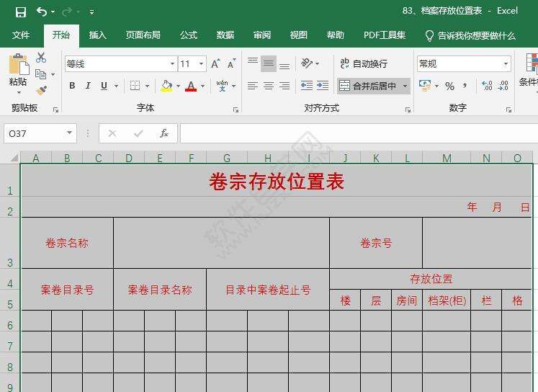538x392 pixels.
Task: Click the Increase Indent icon
Action: tap(323, 86)
